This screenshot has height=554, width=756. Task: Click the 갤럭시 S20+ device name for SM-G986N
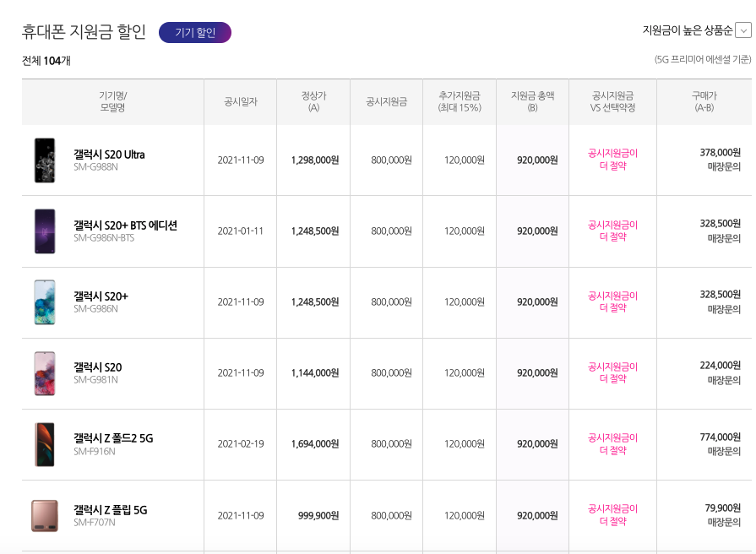pyautogui.click(x=101, y=296)
